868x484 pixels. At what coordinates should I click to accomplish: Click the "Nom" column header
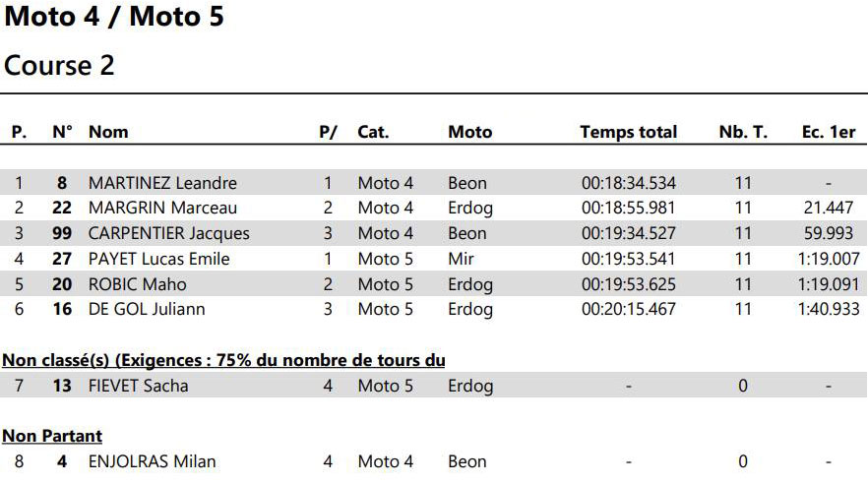[108, 132]
